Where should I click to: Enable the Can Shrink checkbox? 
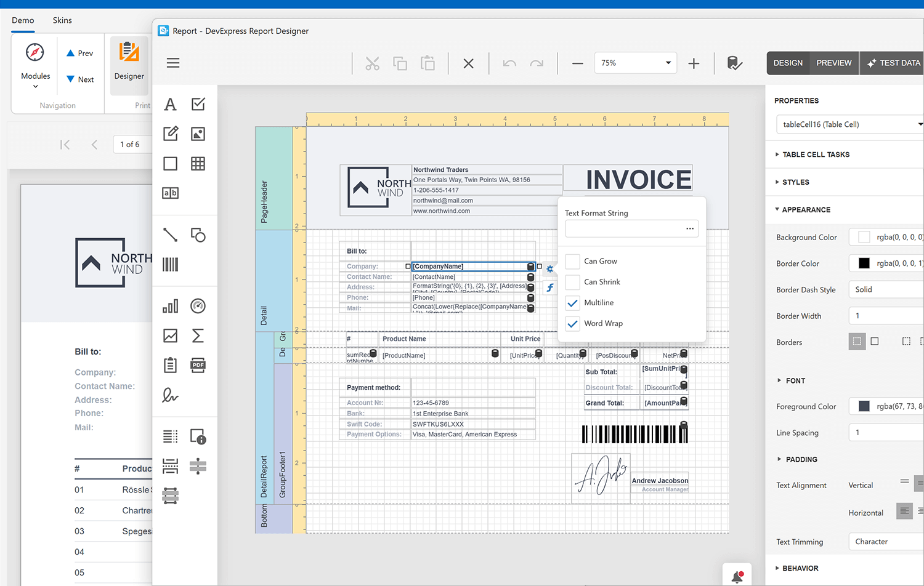pyautogui.click(x=572, y=282)
